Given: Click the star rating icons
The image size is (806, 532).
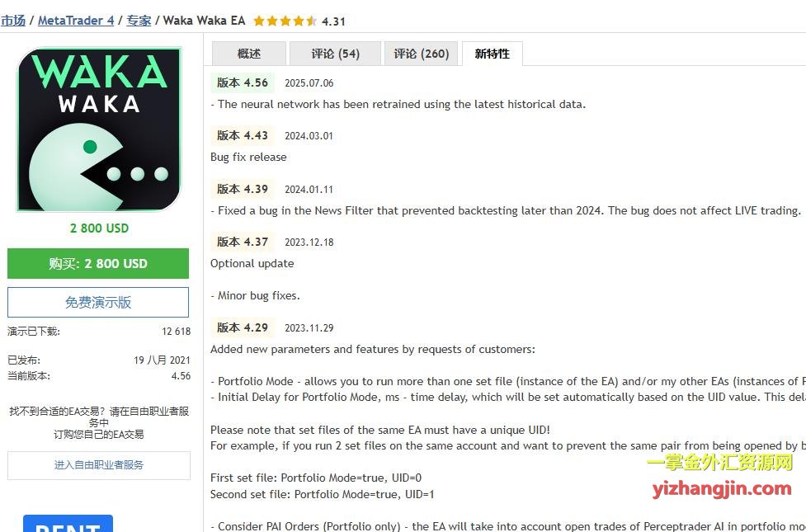Looking at the screenshot, I should [x=285, y=21].
